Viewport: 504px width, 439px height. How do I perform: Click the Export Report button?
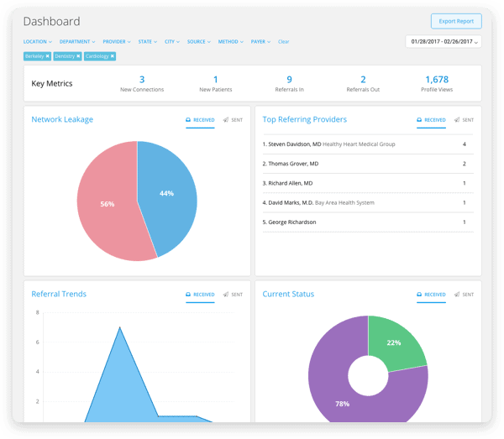[x=456, y=21]
